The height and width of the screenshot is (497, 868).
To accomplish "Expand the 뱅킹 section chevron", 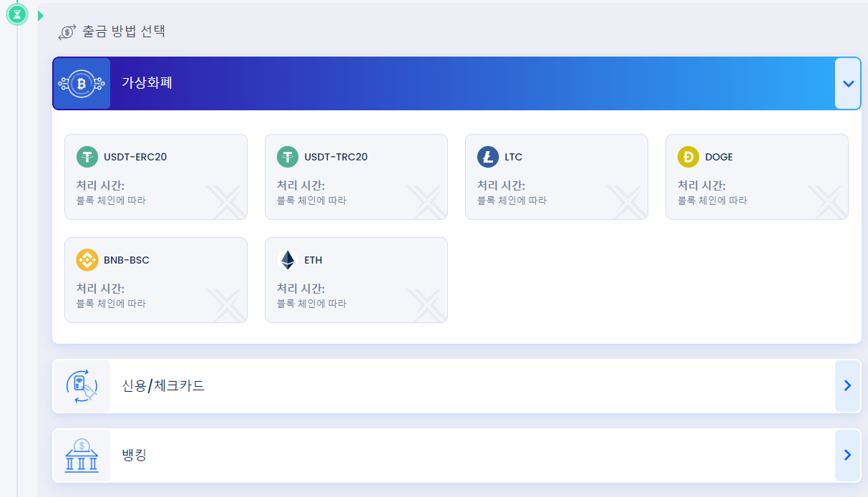I will click(848, 455).
